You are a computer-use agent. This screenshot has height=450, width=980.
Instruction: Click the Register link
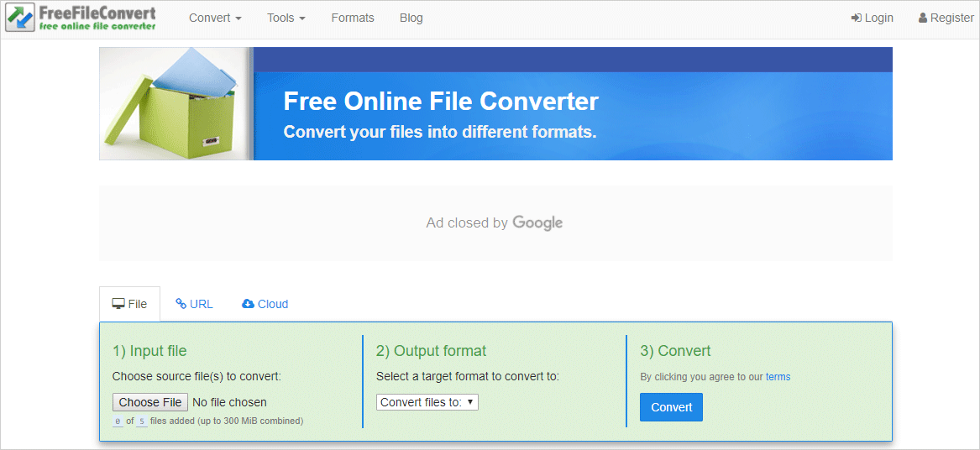[946, 18]
